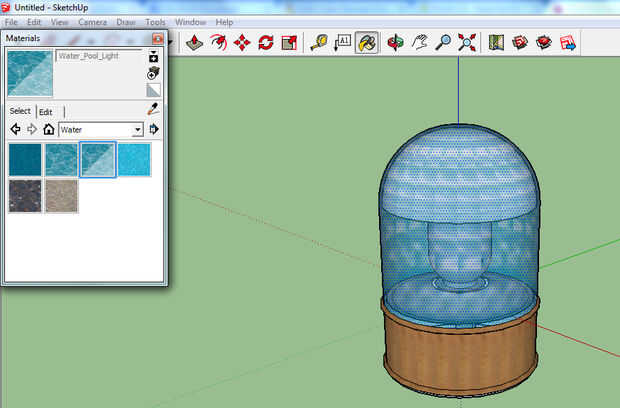This screenshot has width=620, height=408.
Task: Select the Orbit camera tool
Action: (395, 42)
